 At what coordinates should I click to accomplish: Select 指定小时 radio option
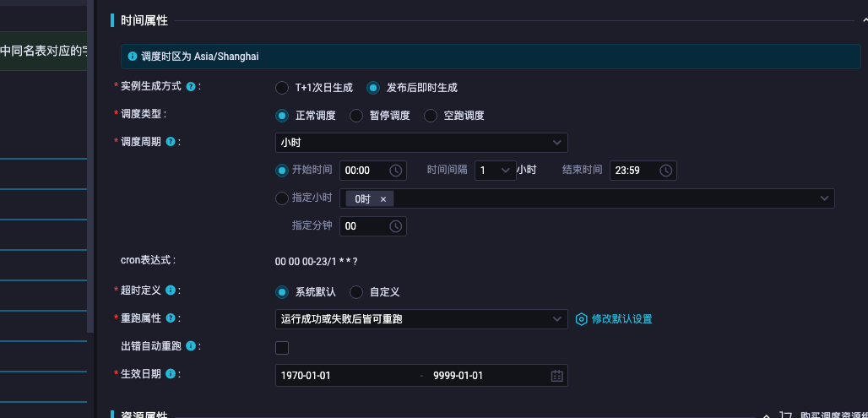(x=282, y=199)
